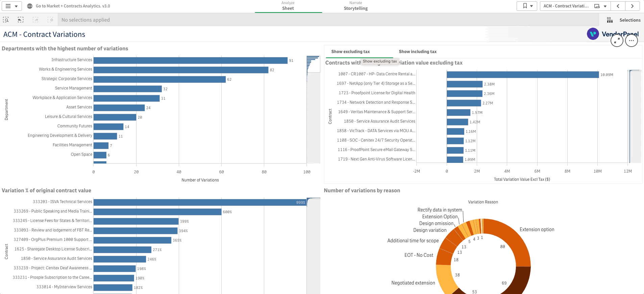Click the 1649 - Veritas Maintenance label
Screen dimensions: 644x294
(x=376, y=112)
